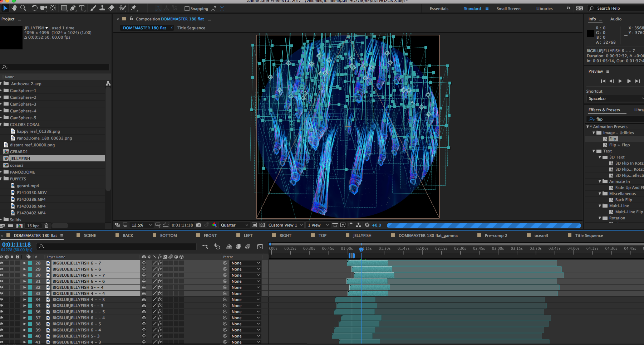This screenshot has height=345, width=644.
Task: Enable the Snapping checkbox
Action: pyautogui.click(x=187, y=9)
